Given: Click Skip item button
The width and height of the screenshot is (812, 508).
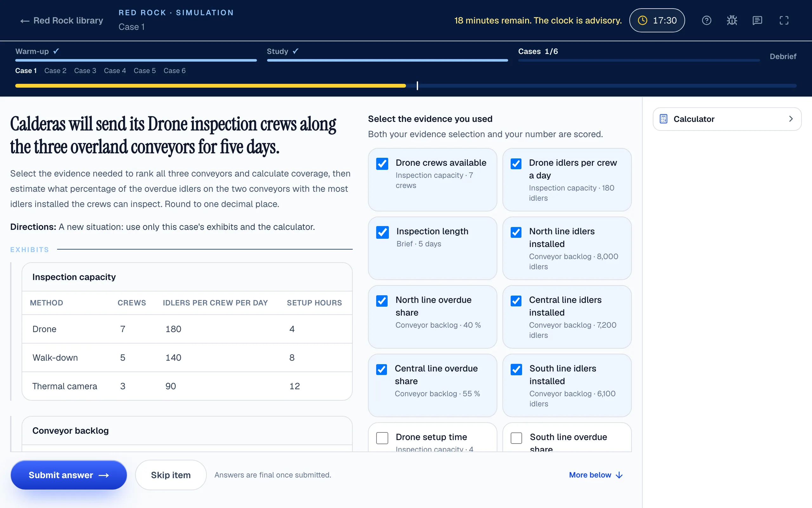Looking at the screenshot, I should click(170, 475).
